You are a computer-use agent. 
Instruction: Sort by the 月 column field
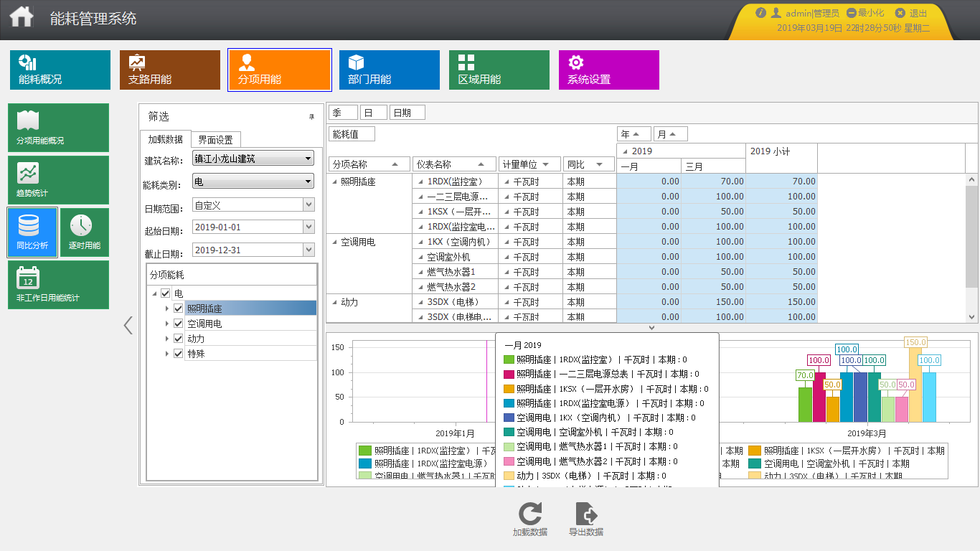click(x=671, y=133)
